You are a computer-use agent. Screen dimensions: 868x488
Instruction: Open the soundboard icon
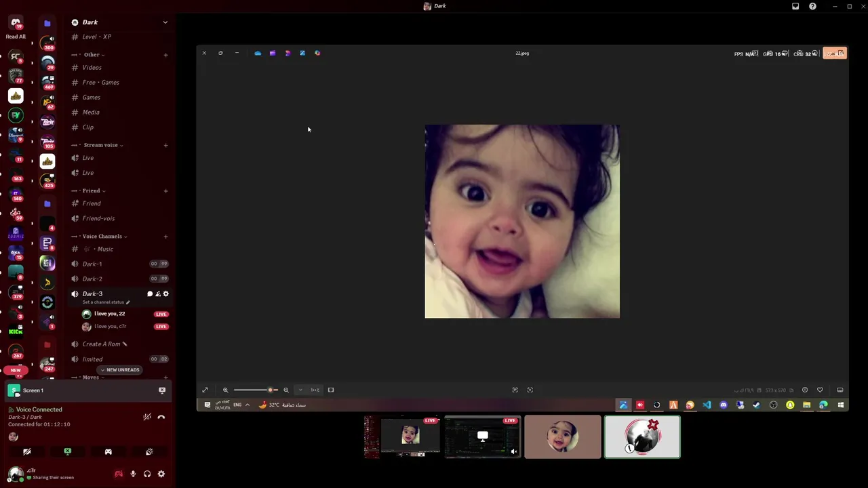[149, 451]
